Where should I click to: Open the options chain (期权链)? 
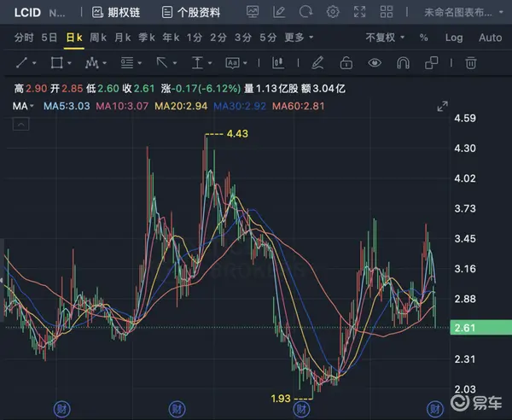[116, 13]
